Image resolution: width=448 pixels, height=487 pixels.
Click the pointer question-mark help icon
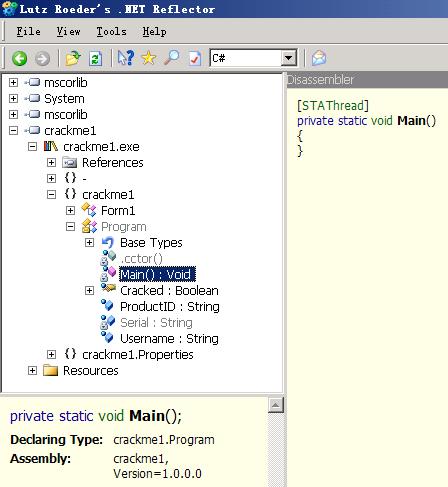pyautogui.click(x=126, y=58)
